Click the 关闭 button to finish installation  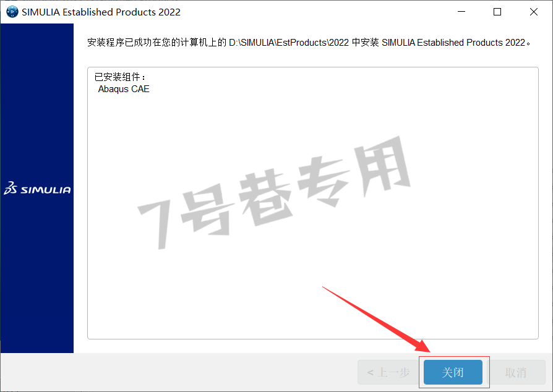tap(453, 372)
